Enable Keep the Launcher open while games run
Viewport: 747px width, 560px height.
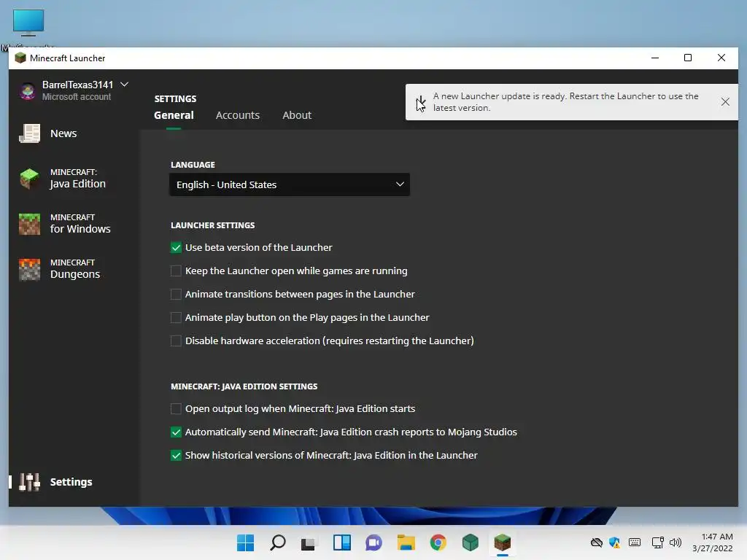click(x=176, y=271)
